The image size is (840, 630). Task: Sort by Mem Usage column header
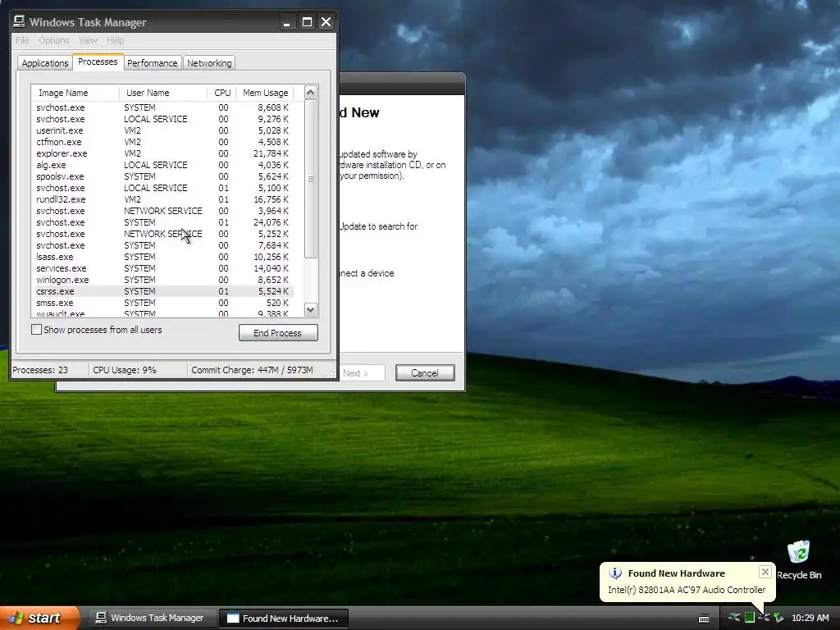coord(265,93)
